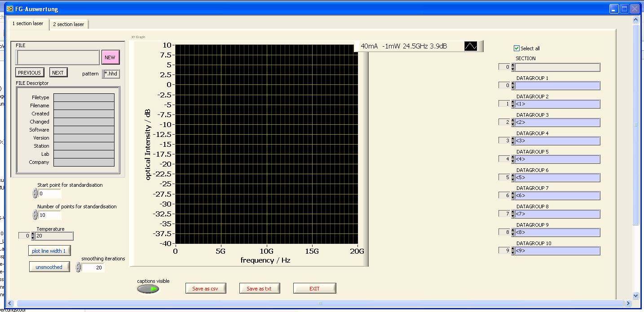The height and width of the screenshot is (312, 644).
Task: Click the DATAGROUP 9 field showing <8>
Action: click(x=557, y=232)
